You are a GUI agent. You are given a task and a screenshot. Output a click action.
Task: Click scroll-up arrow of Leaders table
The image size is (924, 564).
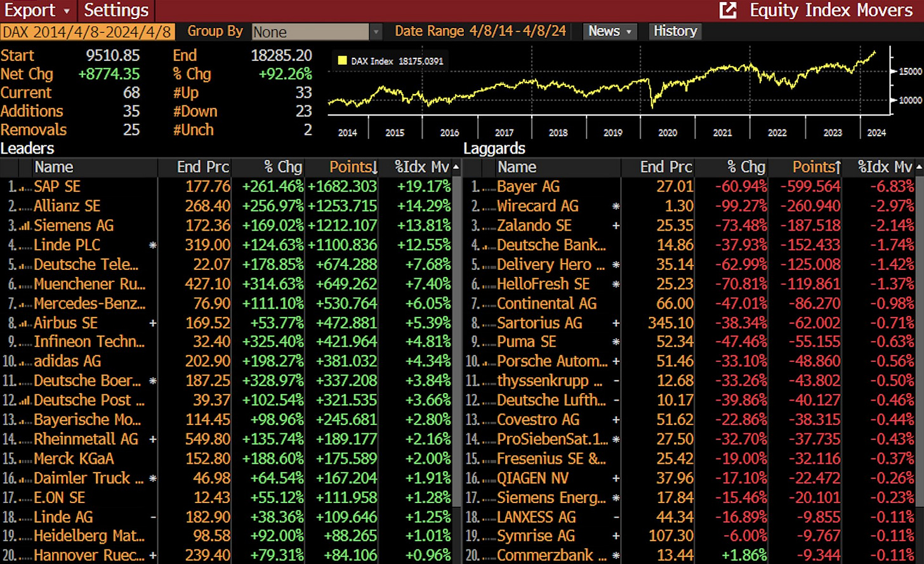point(456,168)
